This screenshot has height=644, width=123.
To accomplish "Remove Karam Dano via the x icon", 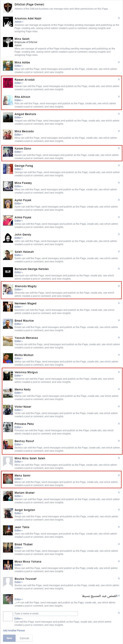I will click(119, 148).
